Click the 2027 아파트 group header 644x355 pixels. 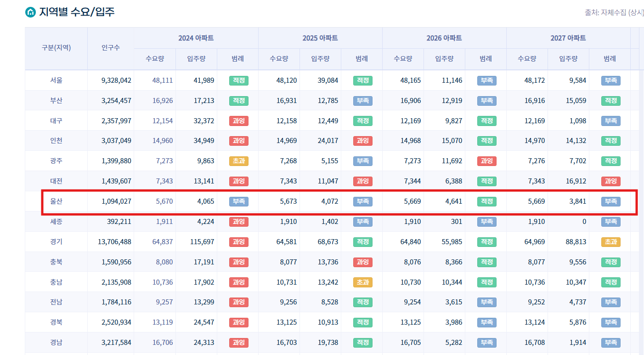pos(568,38)
